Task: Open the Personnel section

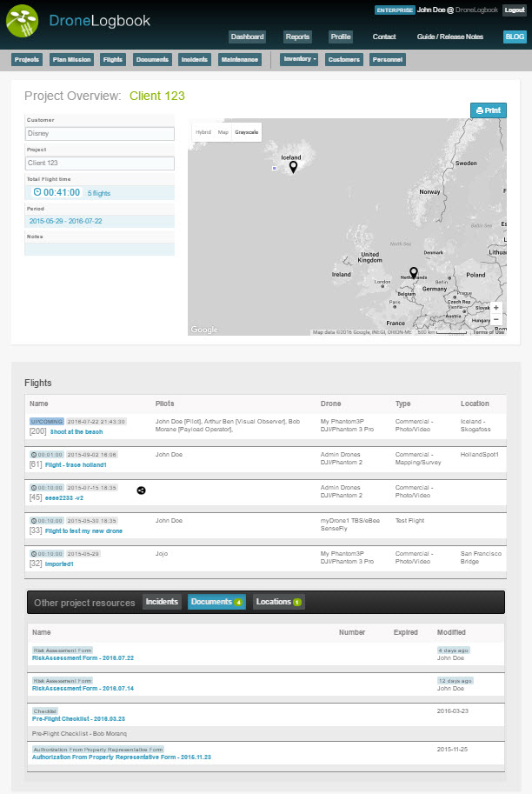Action: click(388, 60)
